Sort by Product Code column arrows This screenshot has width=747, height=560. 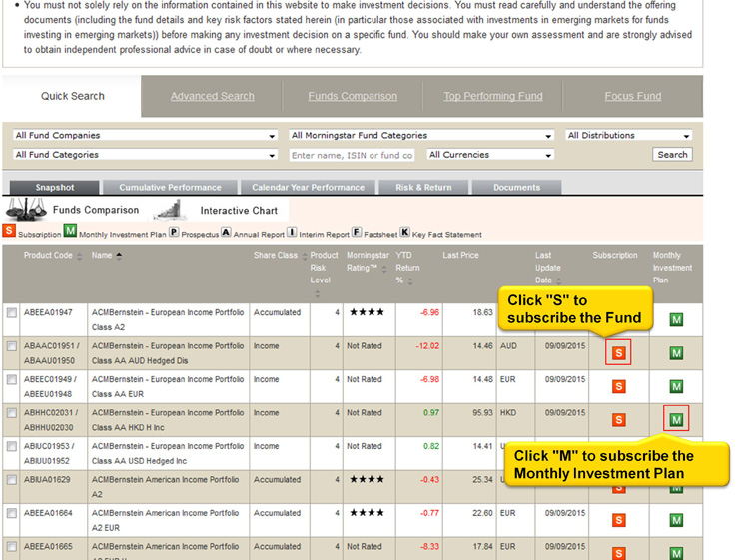point(80,257)
